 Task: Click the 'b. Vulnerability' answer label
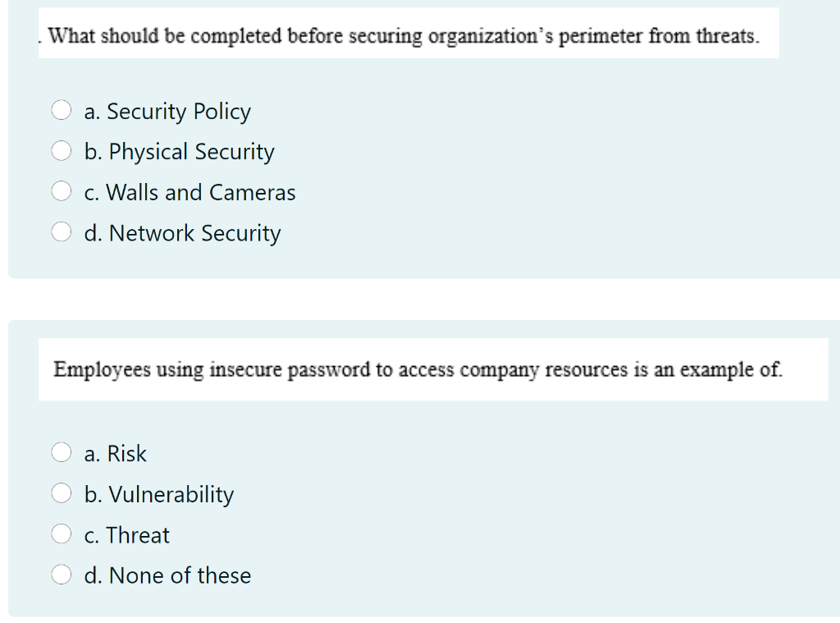[158, 495]
